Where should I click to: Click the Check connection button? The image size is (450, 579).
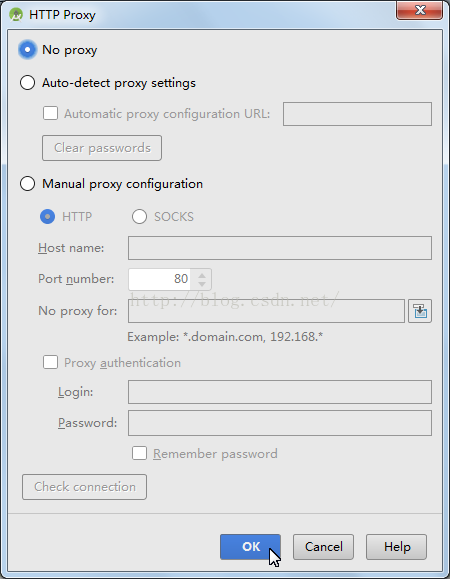point(85,487)
